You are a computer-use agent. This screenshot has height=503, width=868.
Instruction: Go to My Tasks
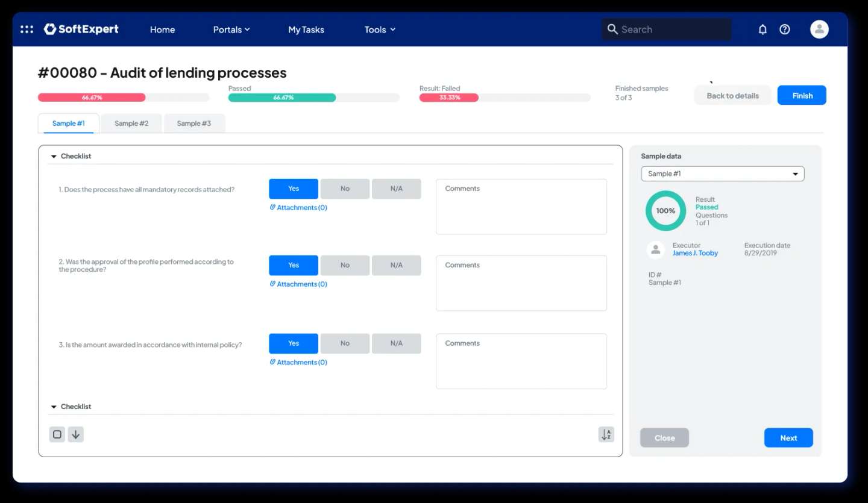point(306,30)
